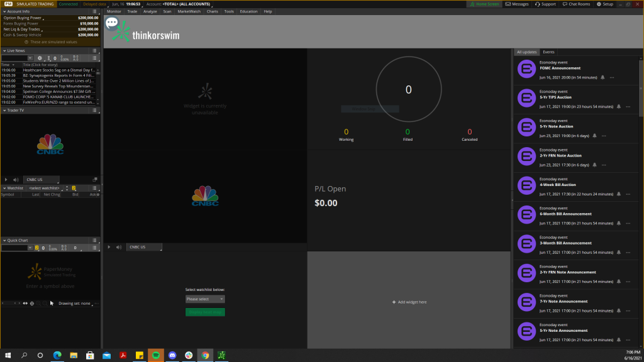
Task: Open Messages in the top bar
Action: 517,4
